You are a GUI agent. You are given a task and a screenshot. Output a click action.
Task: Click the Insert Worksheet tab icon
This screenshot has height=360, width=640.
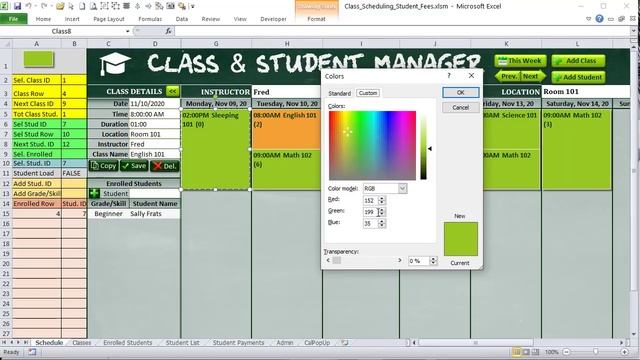345,343
